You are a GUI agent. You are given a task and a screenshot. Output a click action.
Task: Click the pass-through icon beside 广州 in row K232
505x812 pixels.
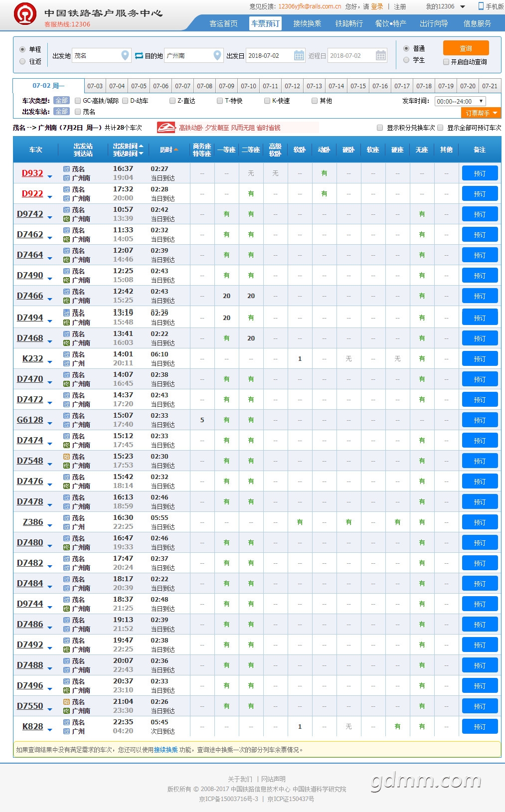click(66, 363)
